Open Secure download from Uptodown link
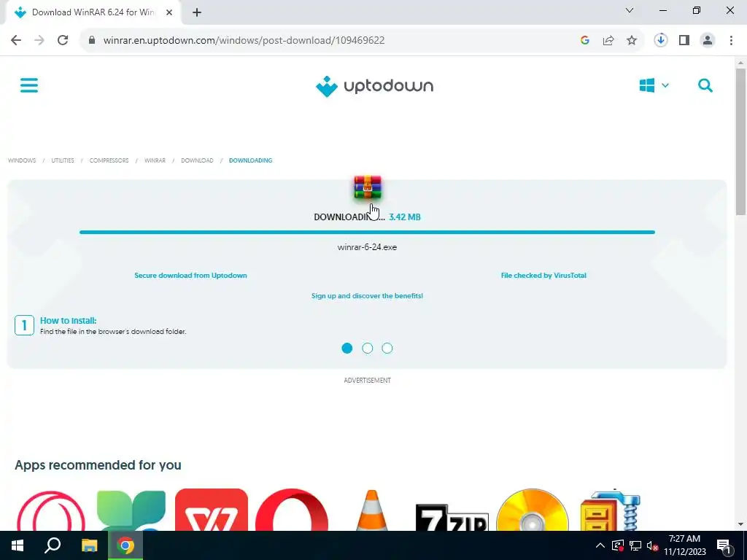This screenshot has width=747, height=560. (x=190, y=275)
